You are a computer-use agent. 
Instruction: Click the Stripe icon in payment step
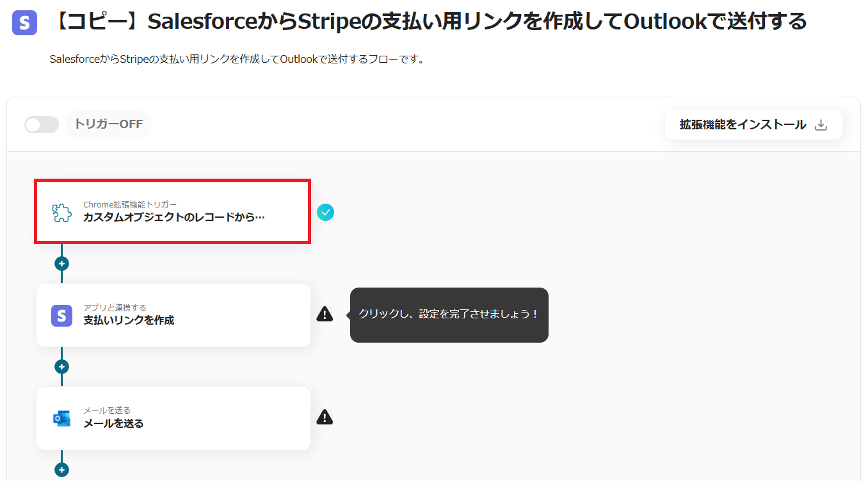pos(61,315)
